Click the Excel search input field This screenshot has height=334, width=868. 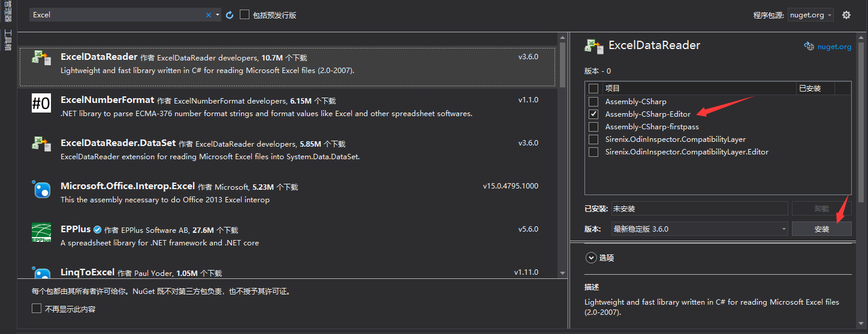click(117, 15)
